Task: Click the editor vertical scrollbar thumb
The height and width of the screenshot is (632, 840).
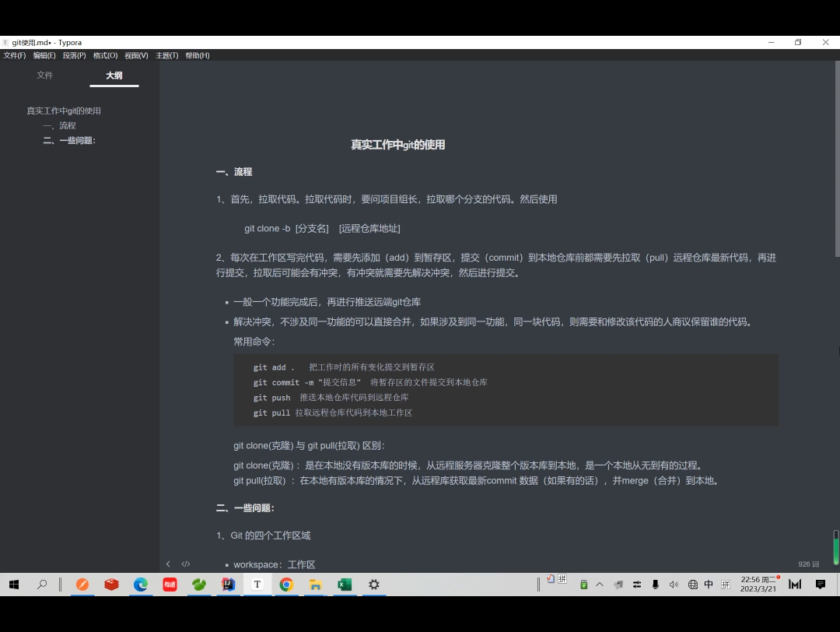Action: (837, 159)
